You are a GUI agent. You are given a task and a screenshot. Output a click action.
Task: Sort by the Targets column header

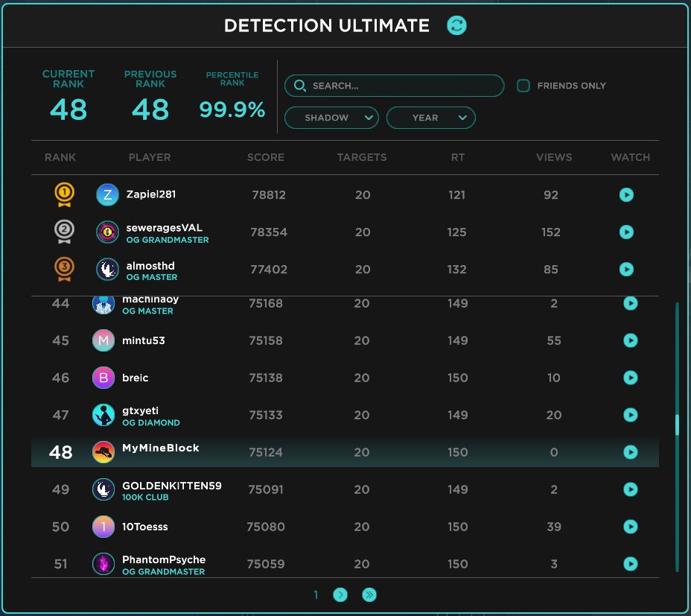coord(362,157)
